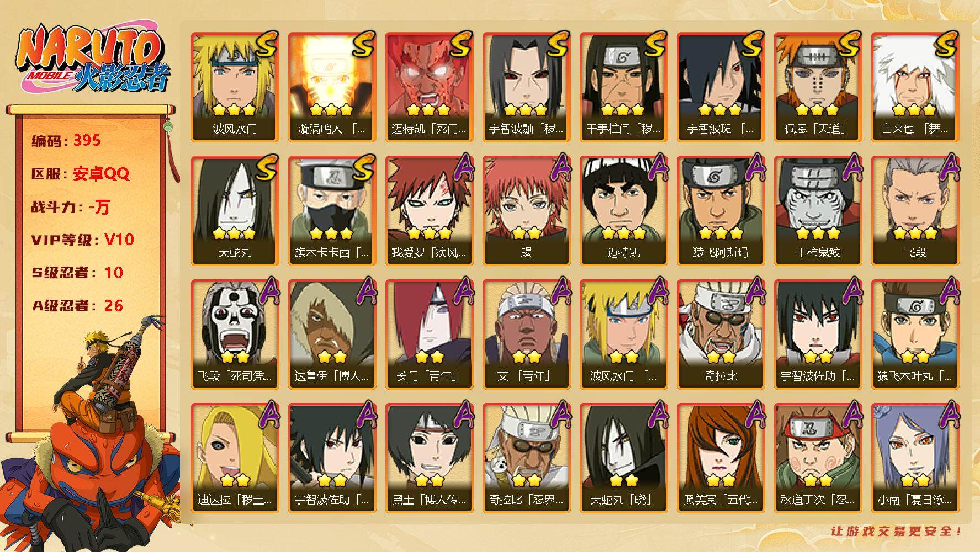
Task: Select the 波风水门 S-rank ninja card
Action: (x=235, y=87)
